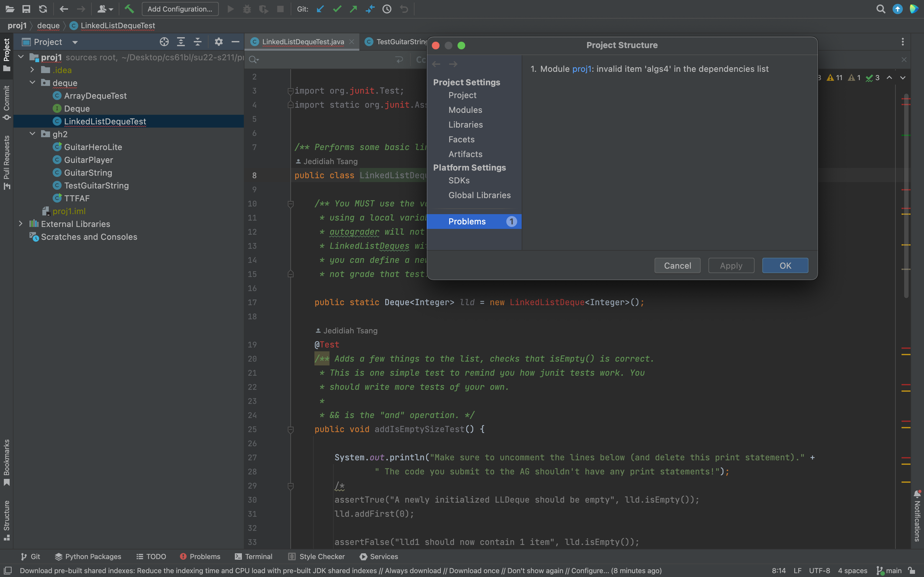Open Project panel gear options
The height and width of the screenshot is (577, 924).
(218, 42)
